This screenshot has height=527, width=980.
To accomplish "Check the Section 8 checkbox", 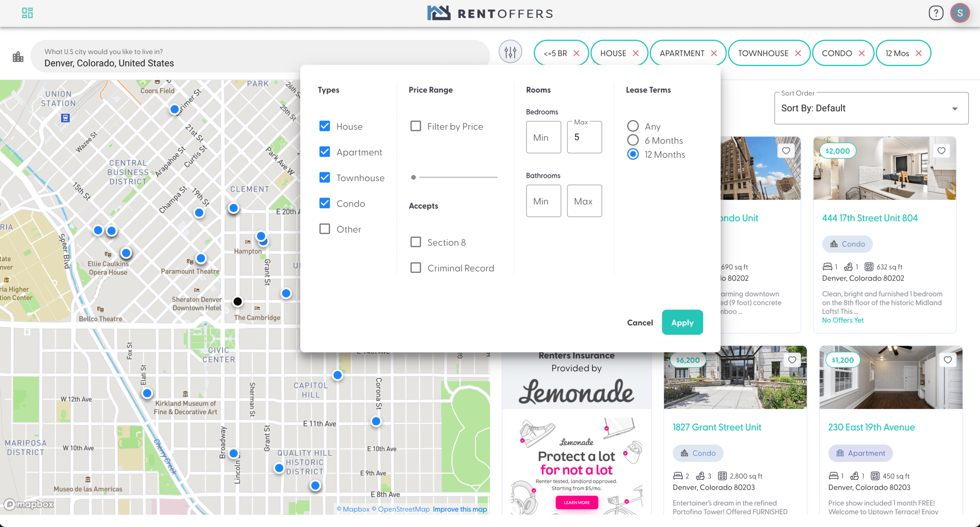I will tap(416, 242).
